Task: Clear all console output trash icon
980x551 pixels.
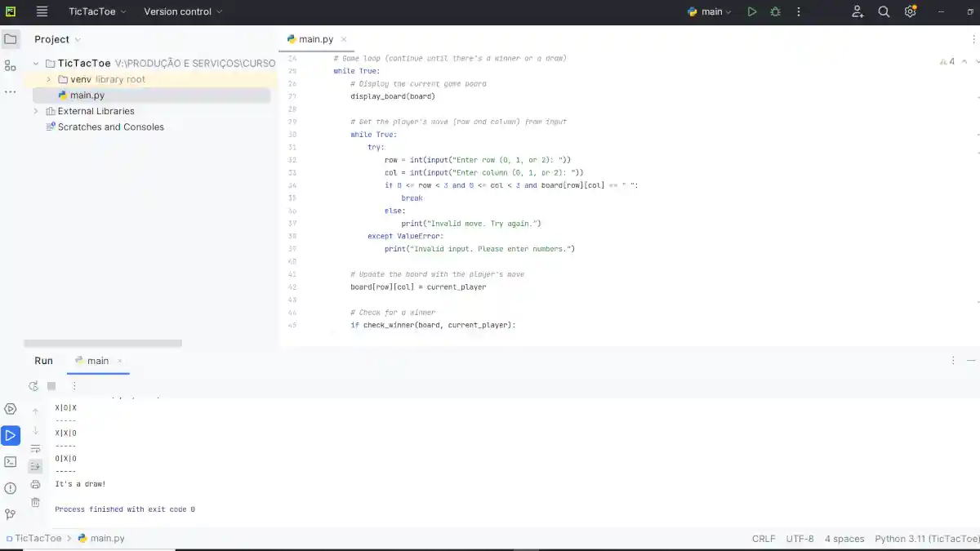Action: coord(35,503)
